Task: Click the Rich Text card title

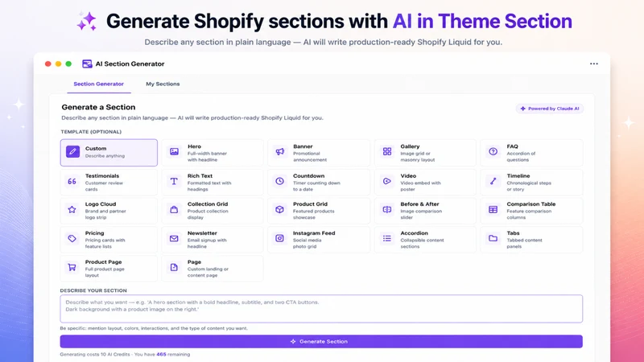Action: click(x=200, y=176)
